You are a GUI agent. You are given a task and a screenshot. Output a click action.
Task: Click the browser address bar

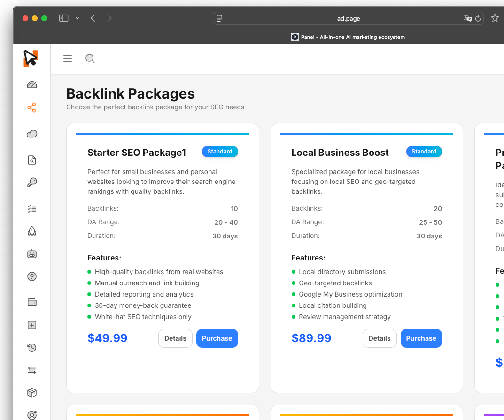[348, 18]
